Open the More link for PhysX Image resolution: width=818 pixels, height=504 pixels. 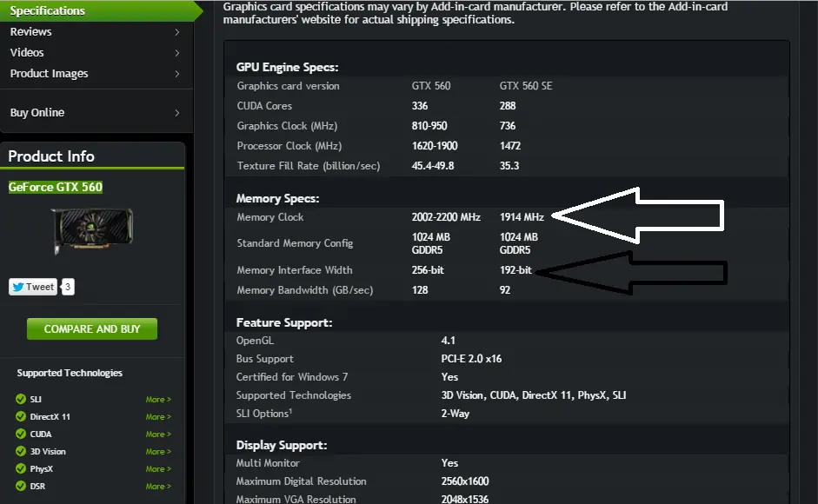[x=158, y=469]
